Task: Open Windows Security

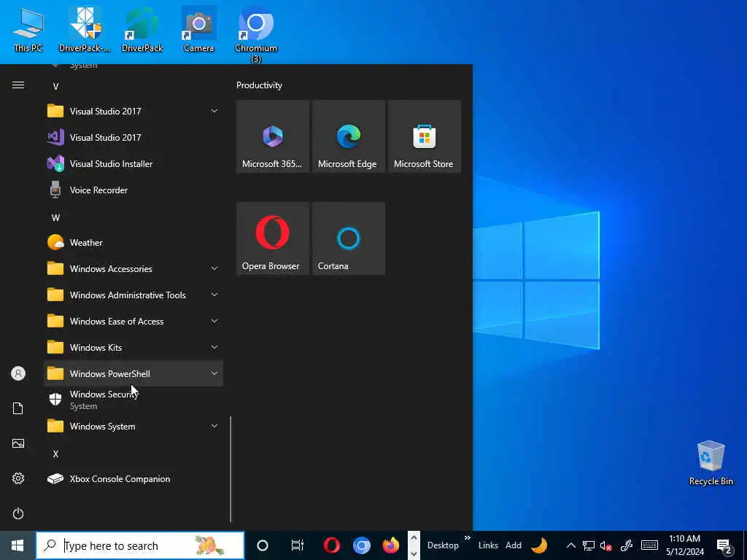Action: coord(133,400)
